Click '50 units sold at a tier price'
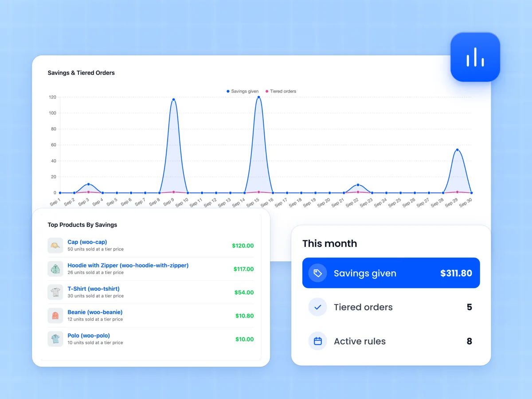Viewport: 532px width, 399px height. point(96,249)
